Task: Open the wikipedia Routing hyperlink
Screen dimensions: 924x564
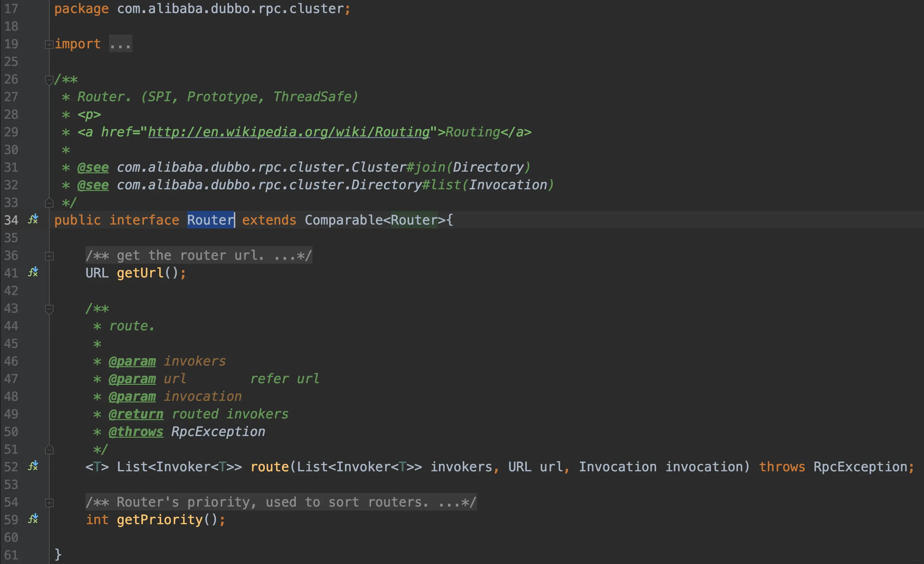Action: click(289, 132)
